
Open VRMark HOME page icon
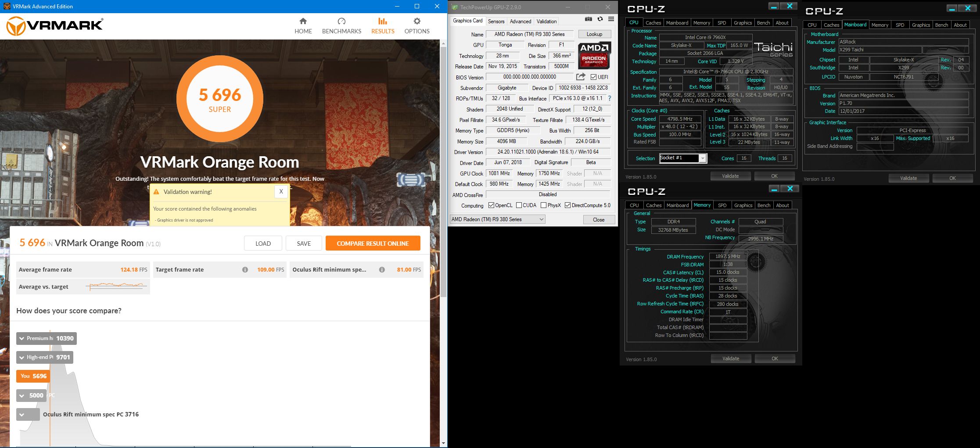303,21
